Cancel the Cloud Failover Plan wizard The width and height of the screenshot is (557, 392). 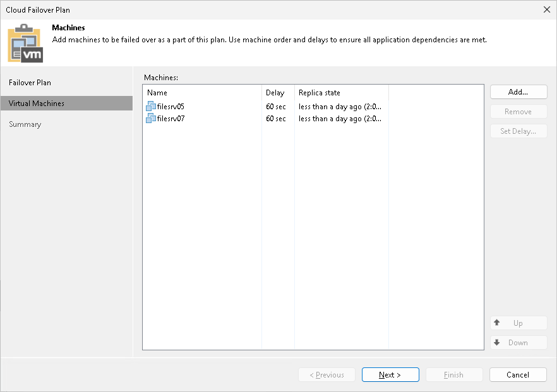tap(518, 374)
